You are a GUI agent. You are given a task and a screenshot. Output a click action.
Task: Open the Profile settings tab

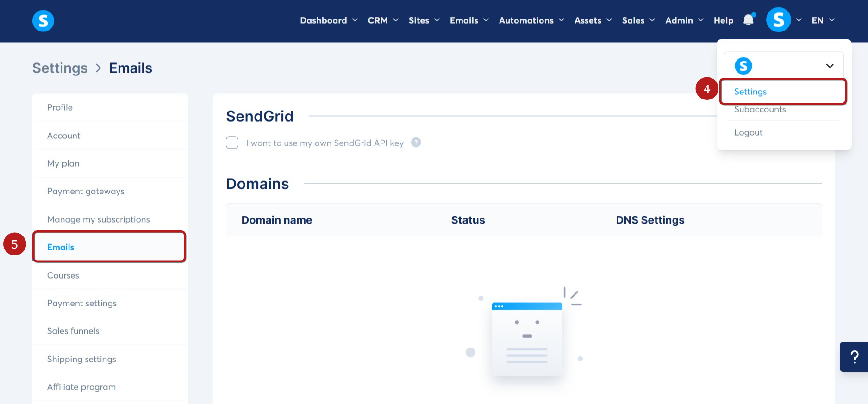click(x=110, y=107)
